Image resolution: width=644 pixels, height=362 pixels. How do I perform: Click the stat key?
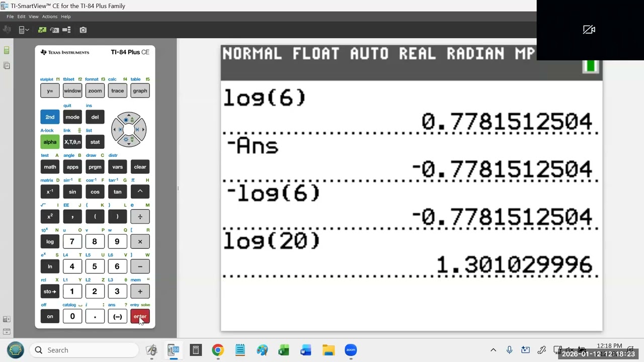pos(95,142)
